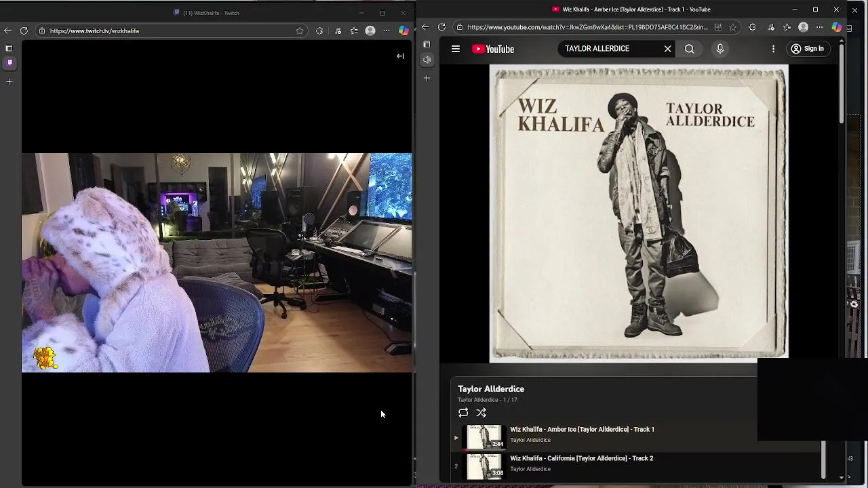868x488 pixels.
Task: Open Favorites list in YouTube window
Action: pos(787,27)
